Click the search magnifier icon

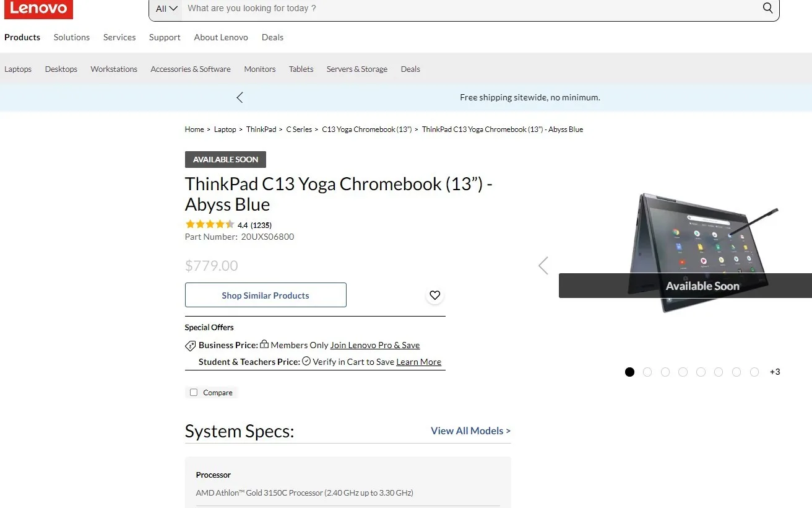pos(767,8)
